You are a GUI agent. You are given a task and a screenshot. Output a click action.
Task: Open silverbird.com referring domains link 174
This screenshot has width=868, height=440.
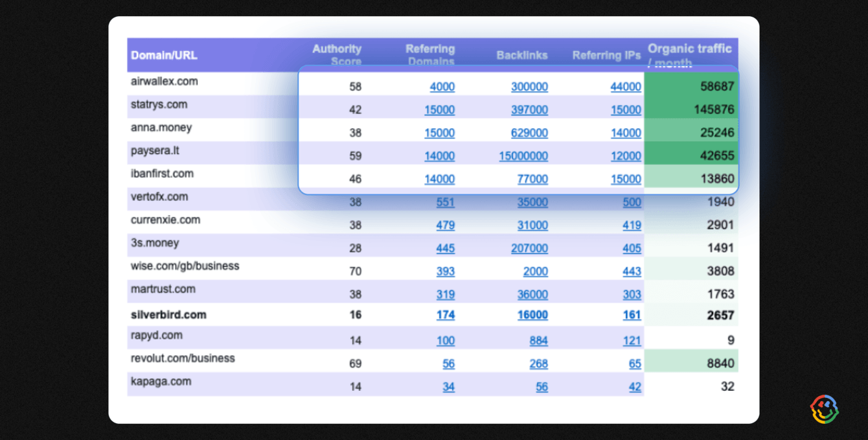coord(446,316)
